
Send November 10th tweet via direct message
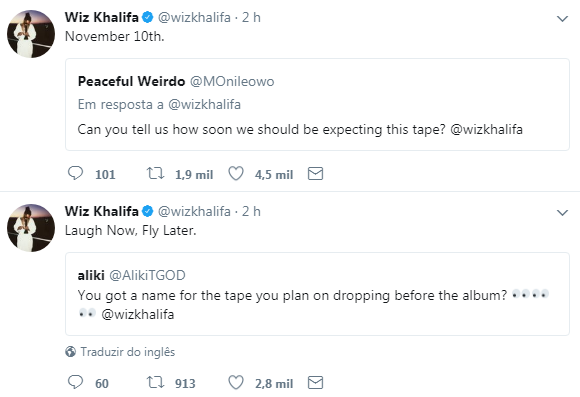(x=316, y=174)
